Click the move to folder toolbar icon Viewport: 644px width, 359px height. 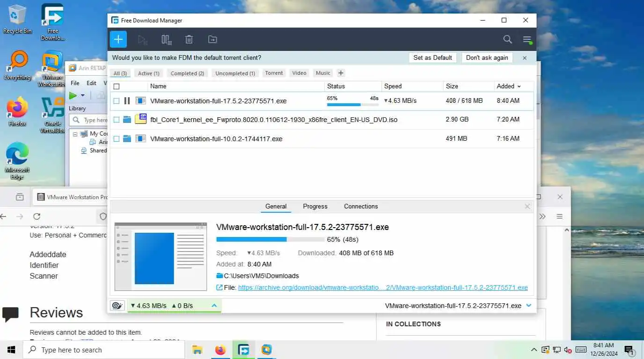212,40
